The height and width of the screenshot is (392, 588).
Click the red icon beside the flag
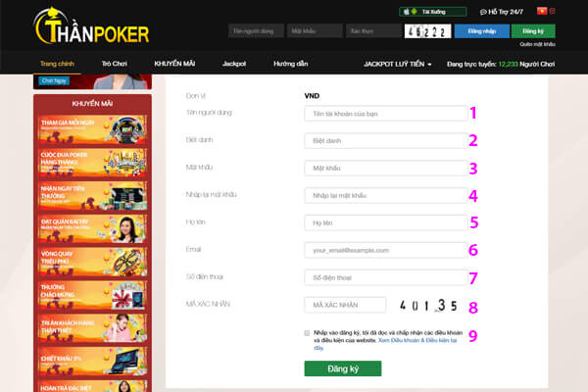click(x=552, y=11)
